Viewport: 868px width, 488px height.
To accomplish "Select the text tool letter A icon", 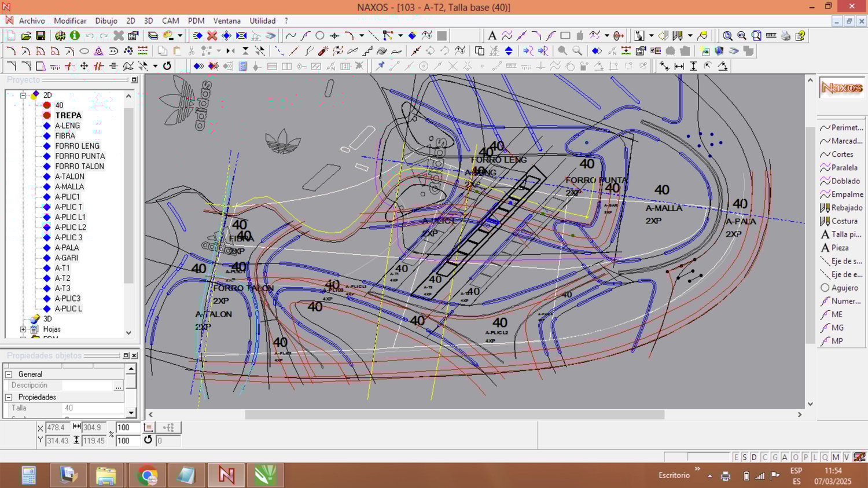I will click(x=492, y=36).
